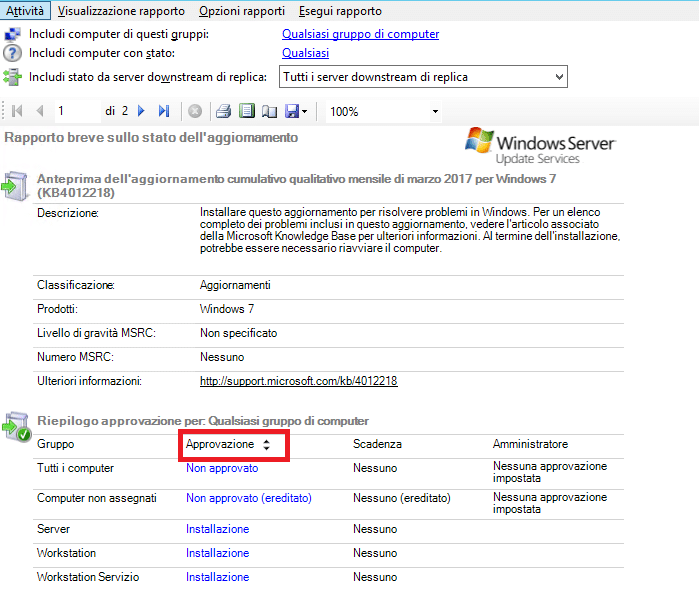Image resolution: width=699 pixels, height=603 pixels.
Task: Open the Opzioni rapporti menu
Action: 242,11
